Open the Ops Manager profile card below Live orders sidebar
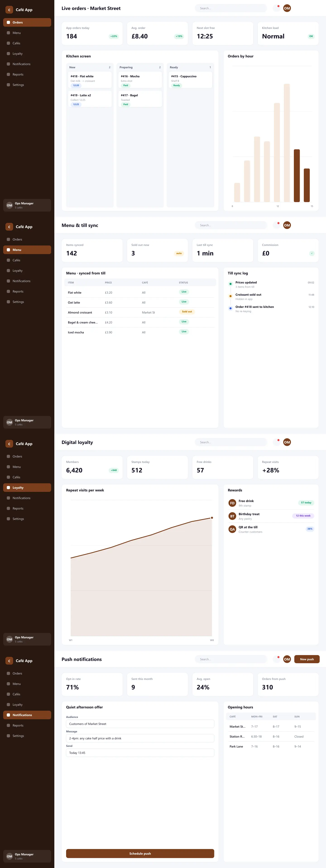326x868 pixels. click(27, 205)
